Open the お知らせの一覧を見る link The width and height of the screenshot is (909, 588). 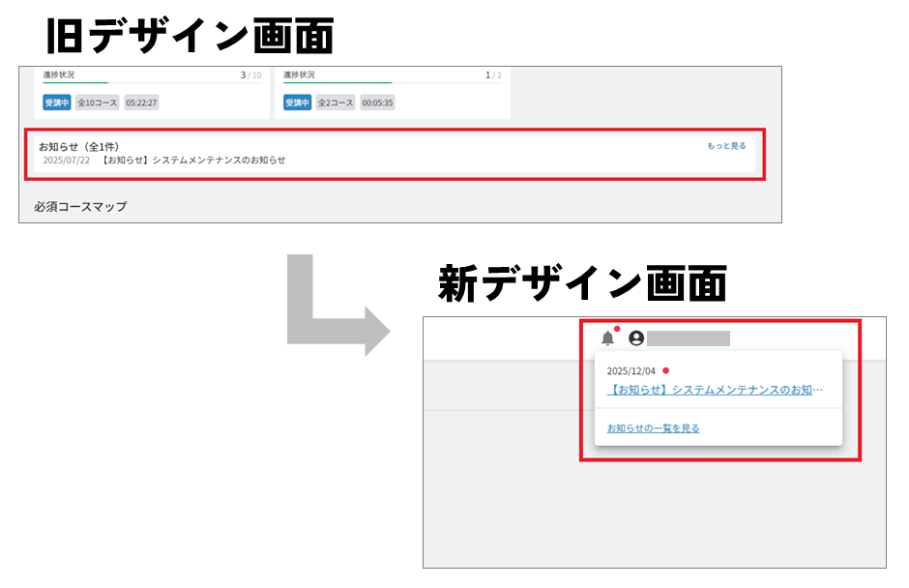click(654, 428)
